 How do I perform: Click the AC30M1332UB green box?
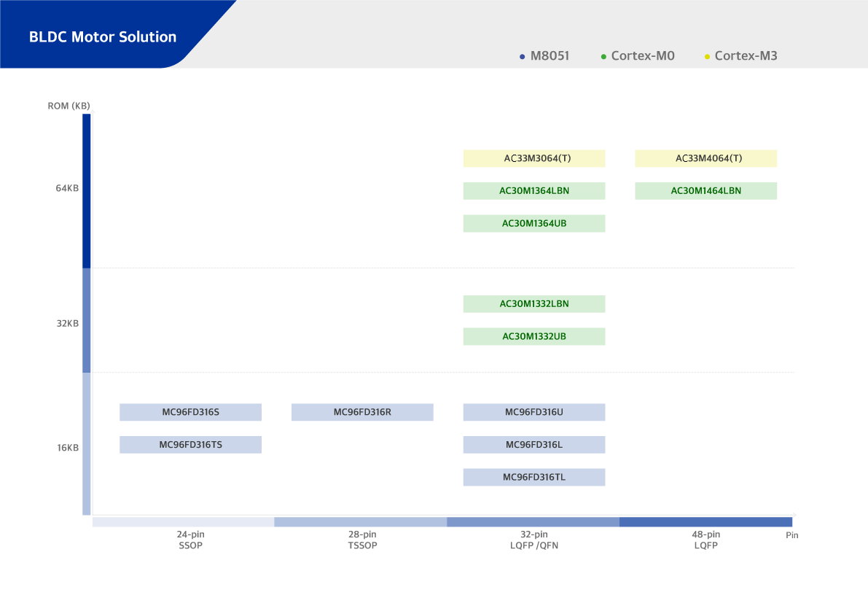coord(533,337)
